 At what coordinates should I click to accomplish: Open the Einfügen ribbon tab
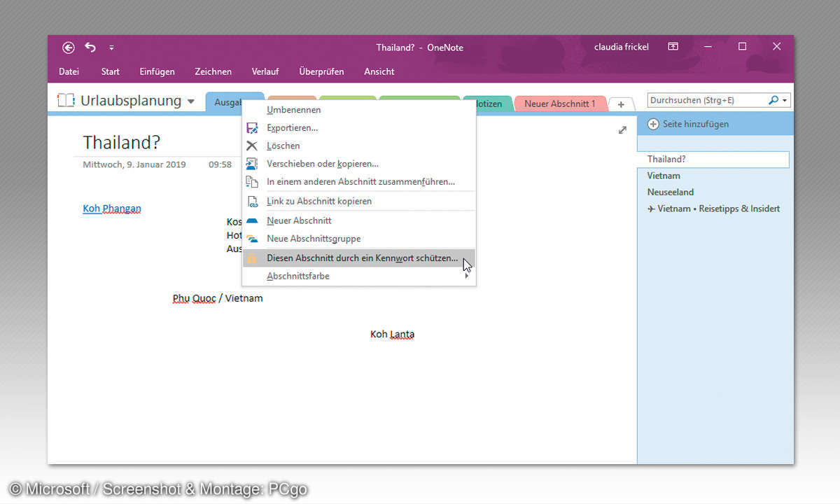157,71
